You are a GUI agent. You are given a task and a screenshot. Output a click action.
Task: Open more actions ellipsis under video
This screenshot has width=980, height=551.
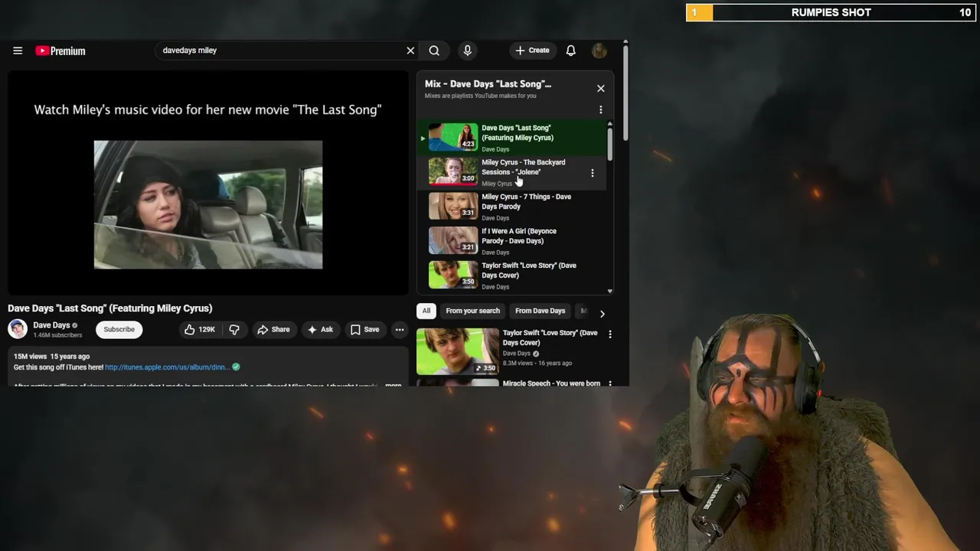(x=399, y=329)
